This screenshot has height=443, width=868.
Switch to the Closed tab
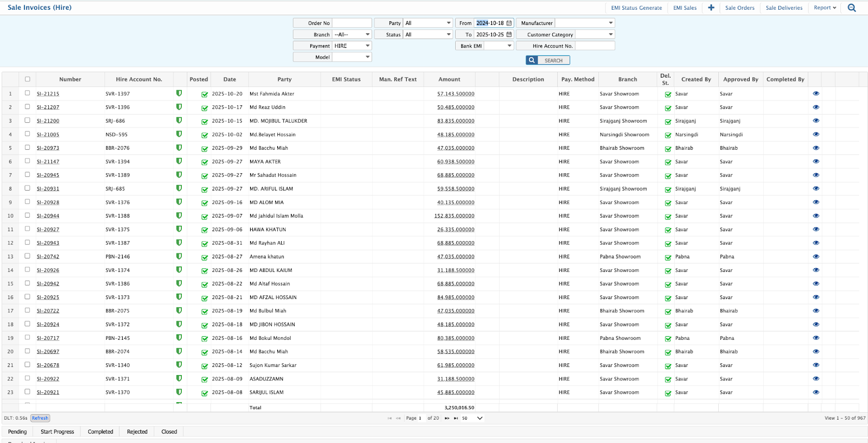tap(169, 432)
